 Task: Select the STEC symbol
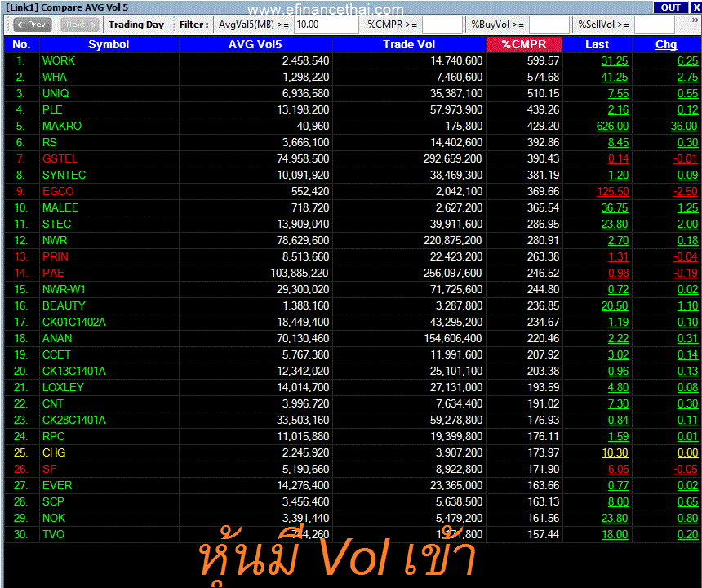coord(56,224)
